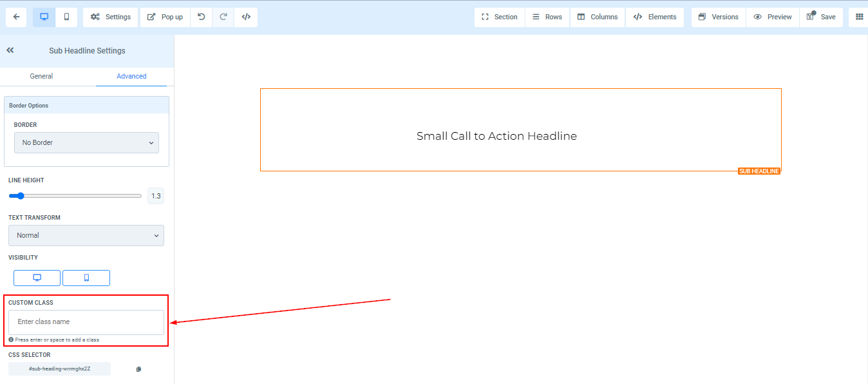Copy the CSS selector icon
Screen dimensions: 868x384
138,369
